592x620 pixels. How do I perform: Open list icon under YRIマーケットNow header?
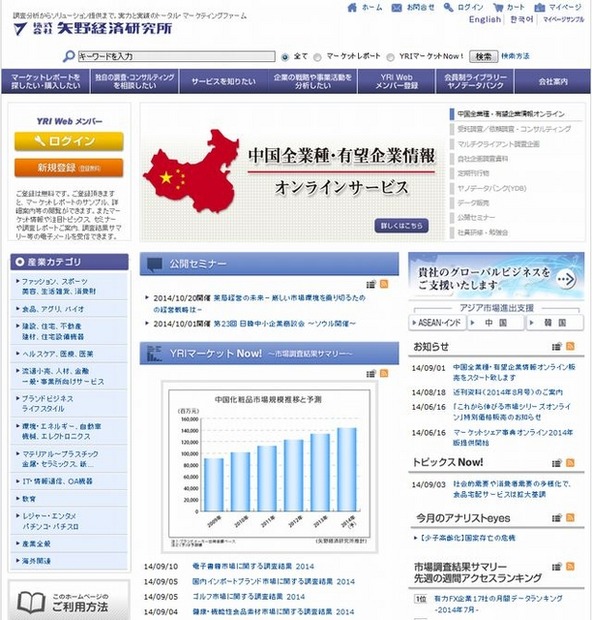(x=371, y=374)
